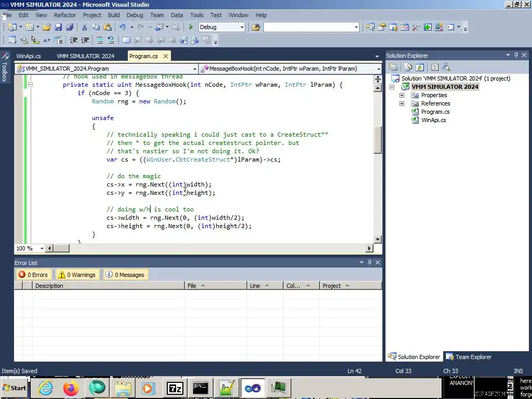Click Open File folder icon
The image size is (532, 399).
pyautogui.click(x=47, y=27)
